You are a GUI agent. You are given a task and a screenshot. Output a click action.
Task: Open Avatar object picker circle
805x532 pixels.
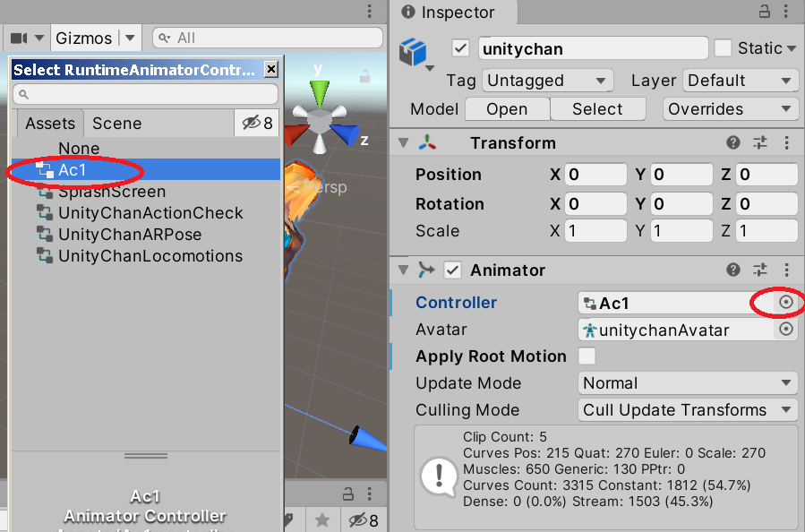pyautogui.click(x=785, y=330)
